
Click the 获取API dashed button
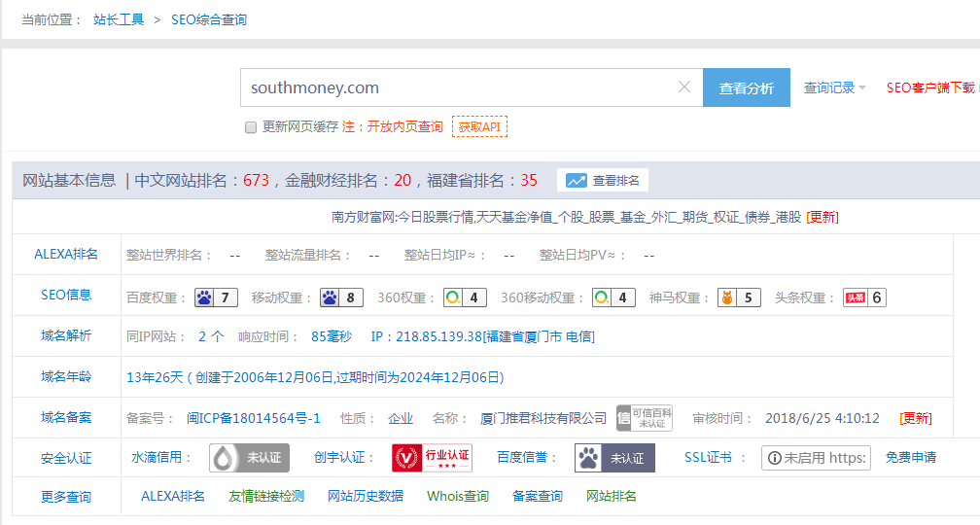(479, 126)
